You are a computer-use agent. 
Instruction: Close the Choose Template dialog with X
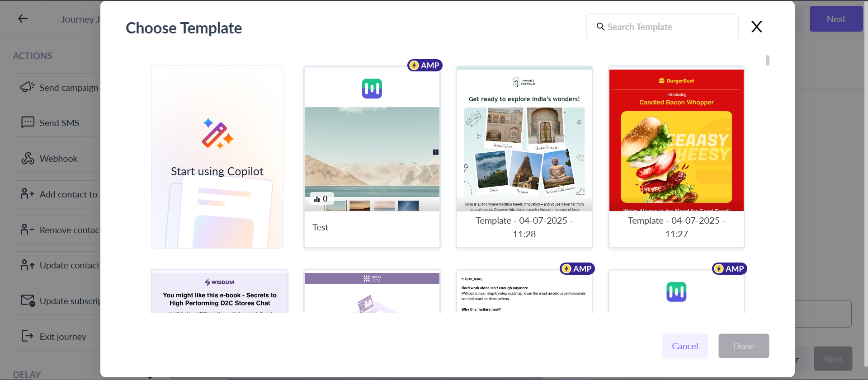756,27
